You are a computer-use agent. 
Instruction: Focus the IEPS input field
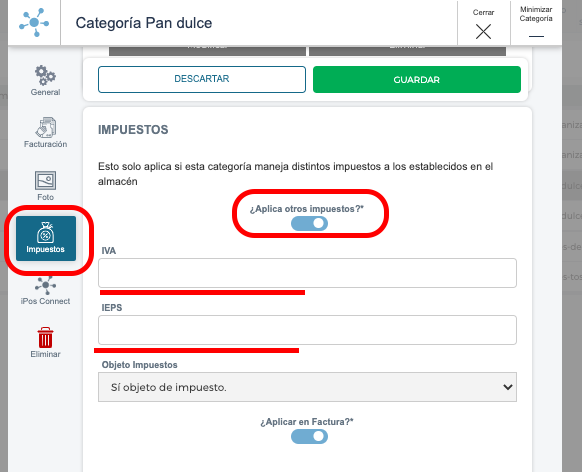pos(307,330)
